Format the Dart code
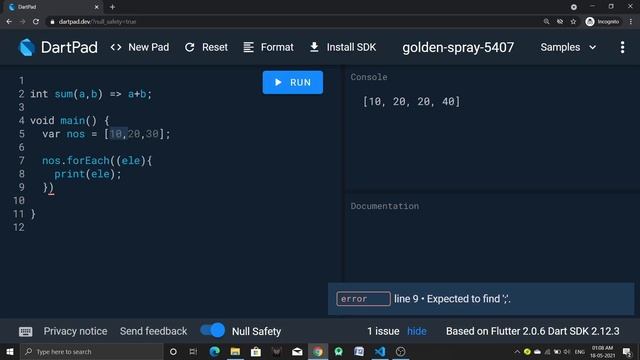Viewport: 640px width, 360px height. pos(268,47)
